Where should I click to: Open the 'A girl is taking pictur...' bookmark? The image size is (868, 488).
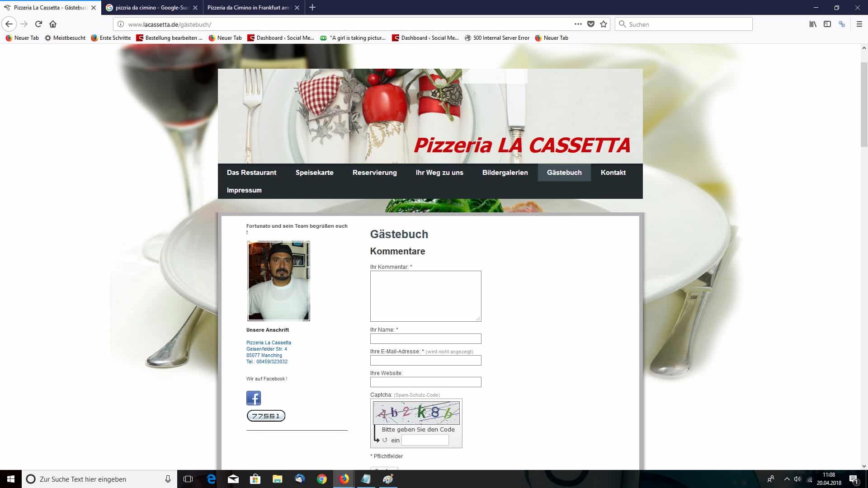pyautogui.click(x=353, y=38)
